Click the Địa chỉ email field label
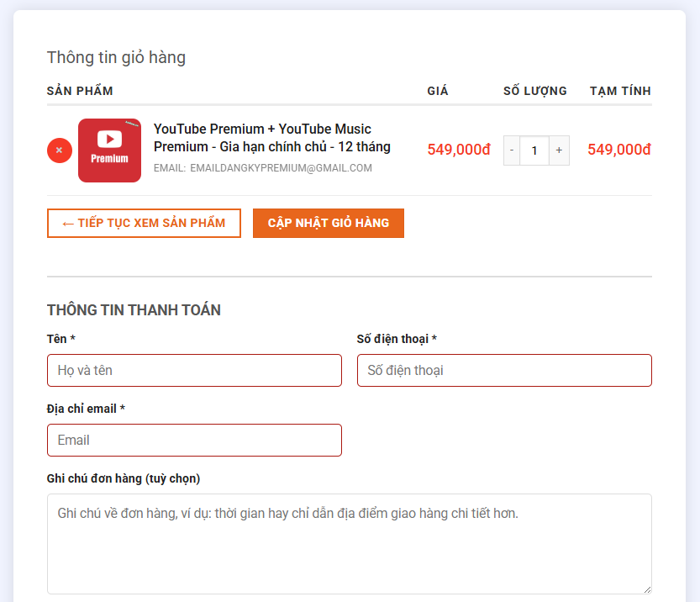700x602 pixels. 86,409
